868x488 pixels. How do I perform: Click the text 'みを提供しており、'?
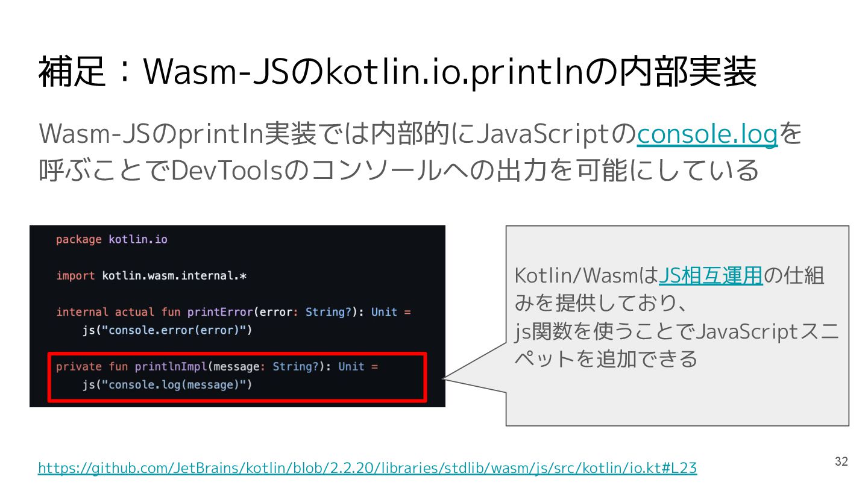602,304
